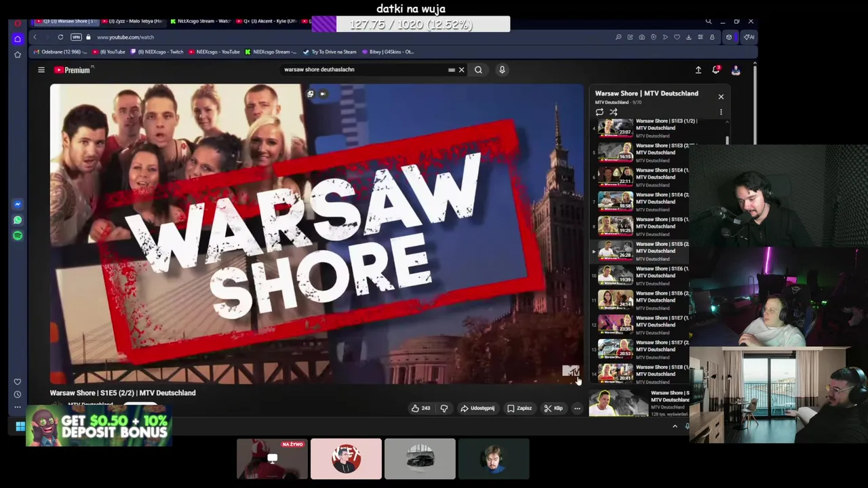Screen dimensions: 868x488
Task: Click the video player Warsaw Shore frame
Action: pos(316,234)
